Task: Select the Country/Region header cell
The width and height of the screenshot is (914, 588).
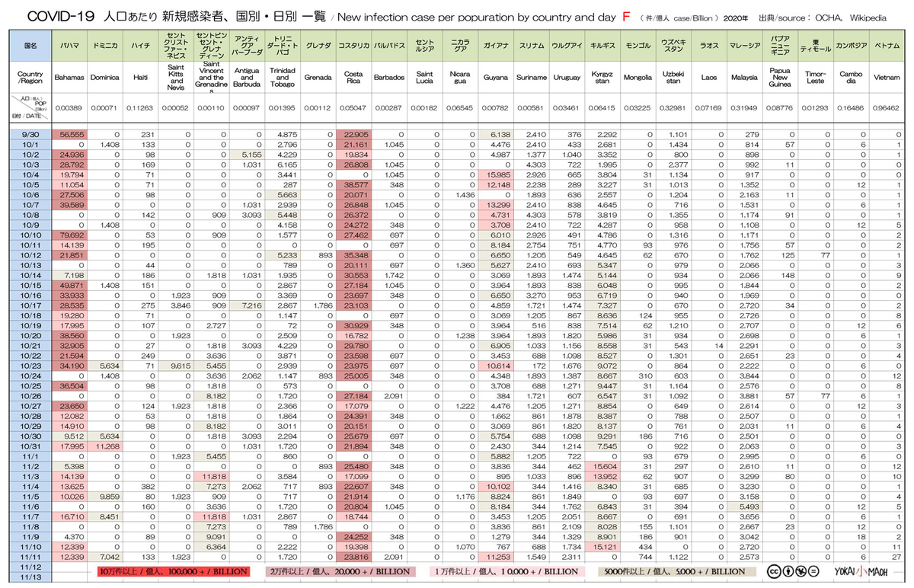Action: (x=30, y=78)
